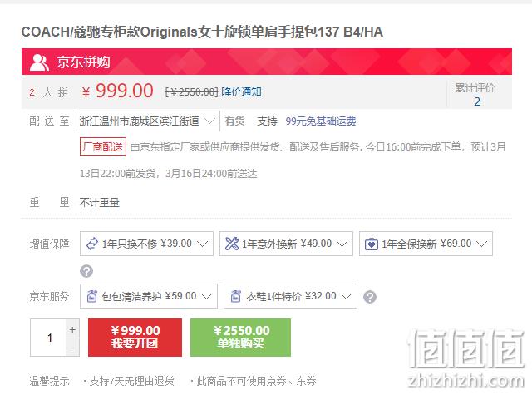
Task: Click the bottle icon for 包包清洁养护
Action: 92,296
